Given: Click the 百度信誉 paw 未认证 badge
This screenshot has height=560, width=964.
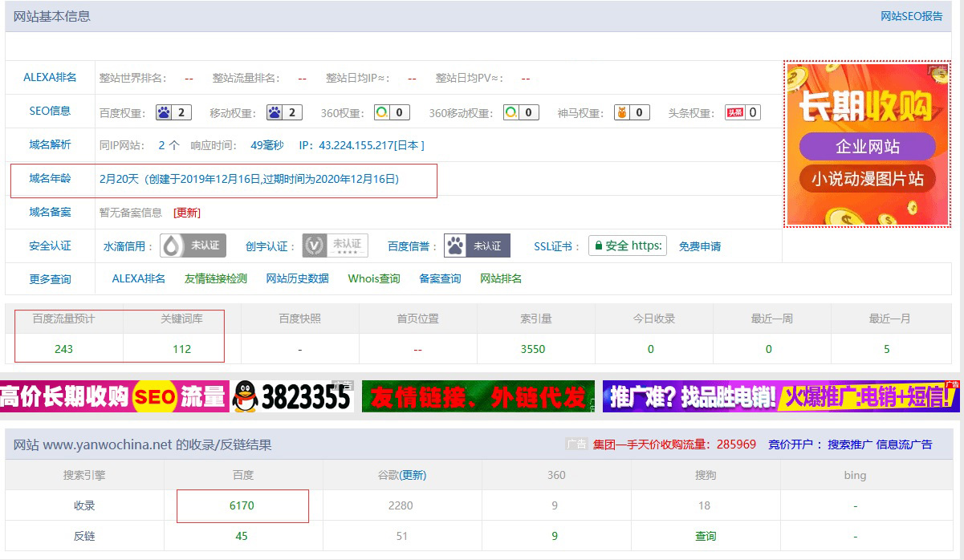Looking at the screenshot, I should pyautogui.click(x=477, y=246).
